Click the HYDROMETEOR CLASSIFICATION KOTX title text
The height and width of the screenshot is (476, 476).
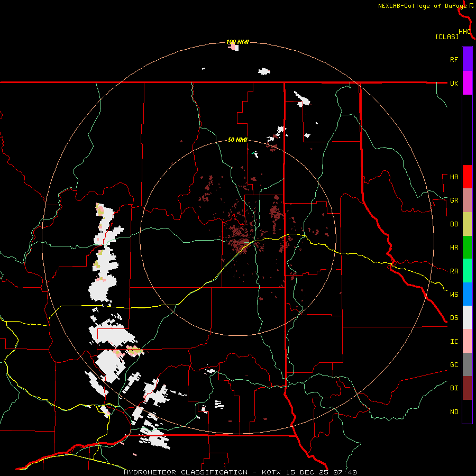click(x=240, y=472)
